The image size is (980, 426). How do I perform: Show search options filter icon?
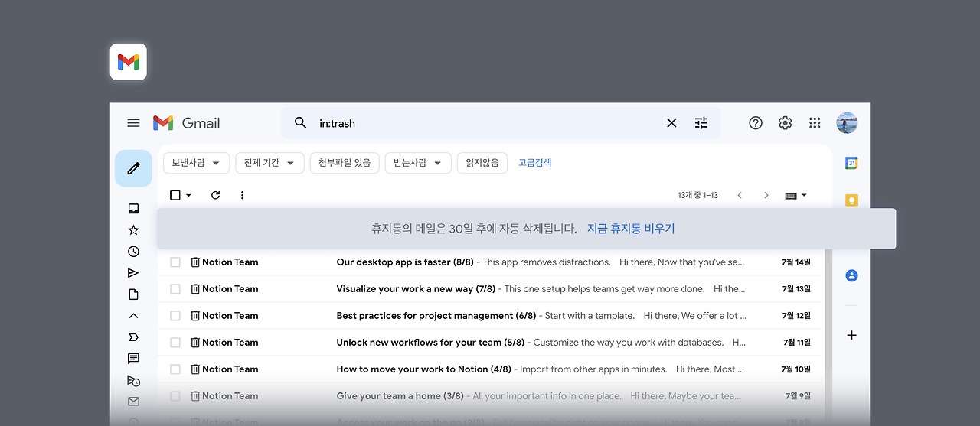pos(701,123)
